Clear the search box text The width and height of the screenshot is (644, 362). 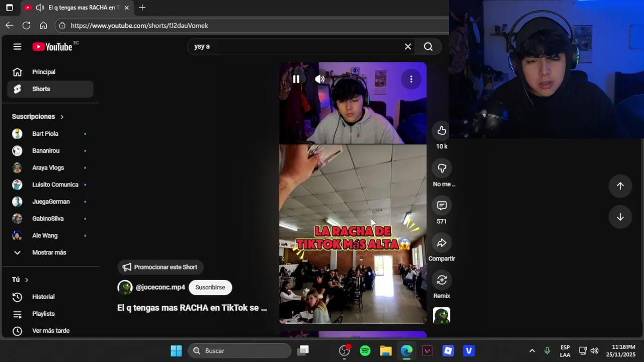408,47
